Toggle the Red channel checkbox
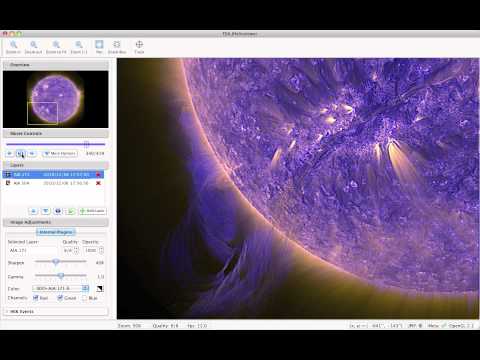This screenshot has width=480, height=360. coord(35,298)
